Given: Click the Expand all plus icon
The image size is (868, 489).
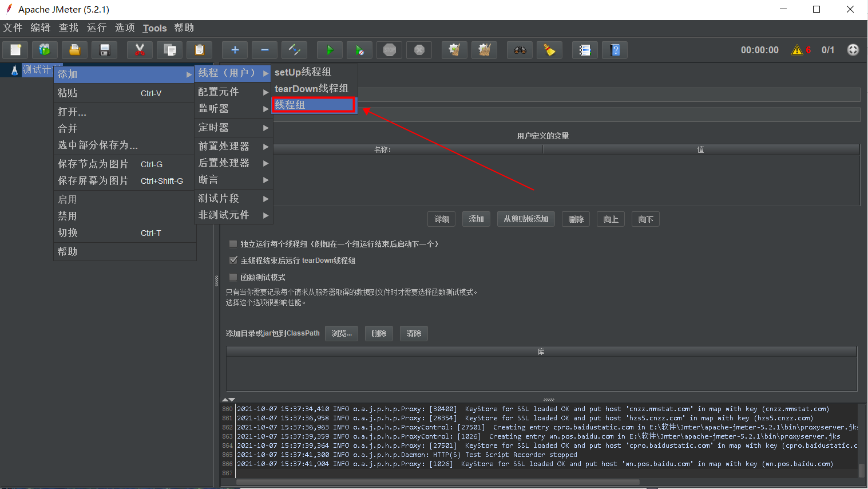Looking at the screenshot, I should [235, 50].
